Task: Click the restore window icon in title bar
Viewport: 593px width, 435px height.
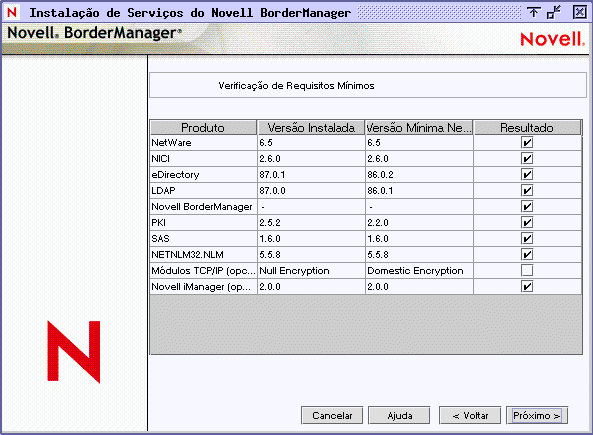Action: (554, 12)
